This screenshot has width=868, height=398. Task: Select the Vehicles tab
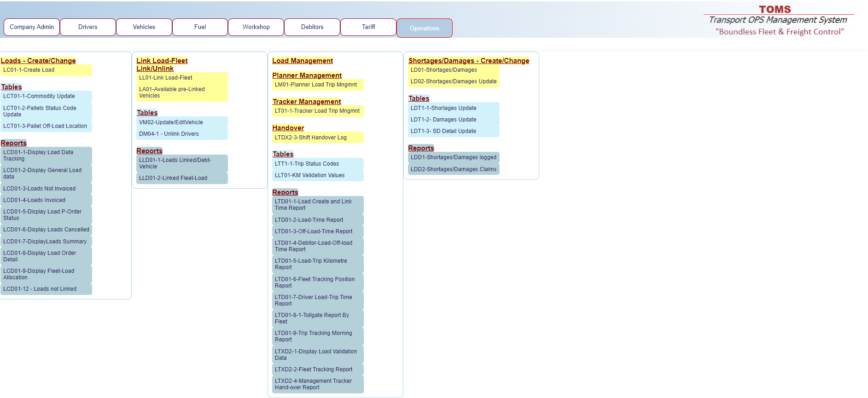[x=144, y=27]
